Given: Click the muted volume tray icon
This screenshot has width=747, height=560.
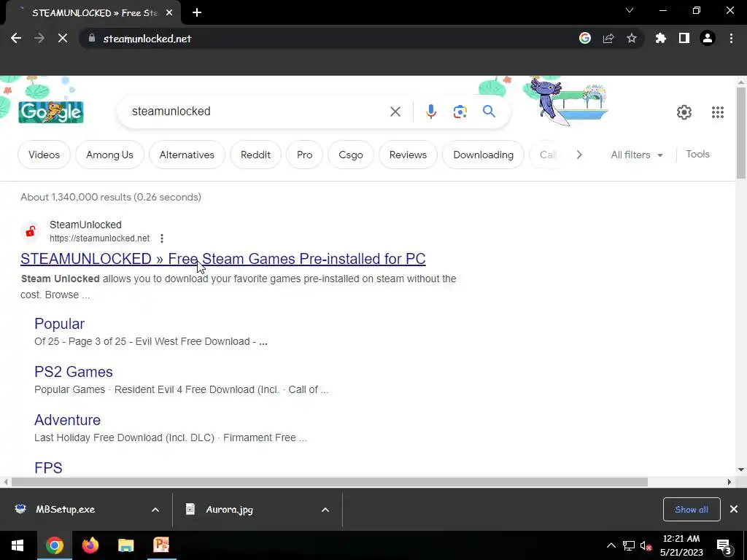Looking at the screenshot, I should (646, 545).
